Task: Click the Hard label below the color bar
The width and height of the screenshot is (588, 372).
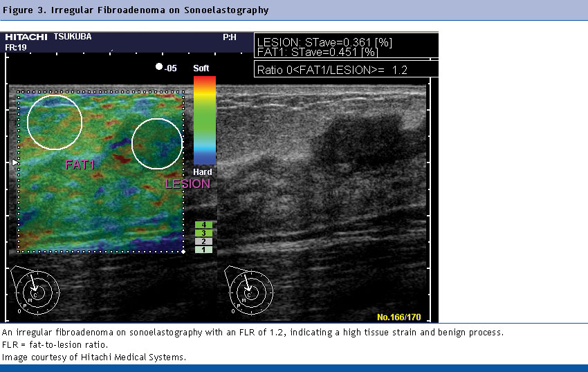Action: point(203,171)
